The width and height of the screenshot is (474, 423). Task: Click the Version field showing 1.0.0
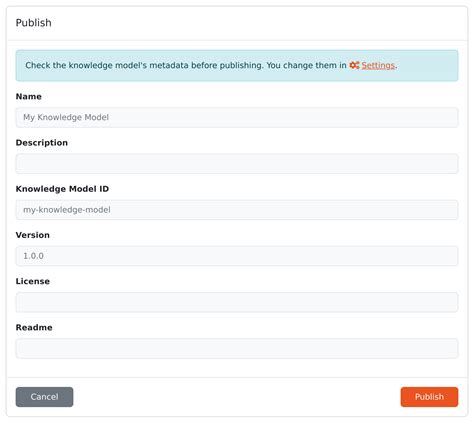pyautogui.click(x=237, y=256)
